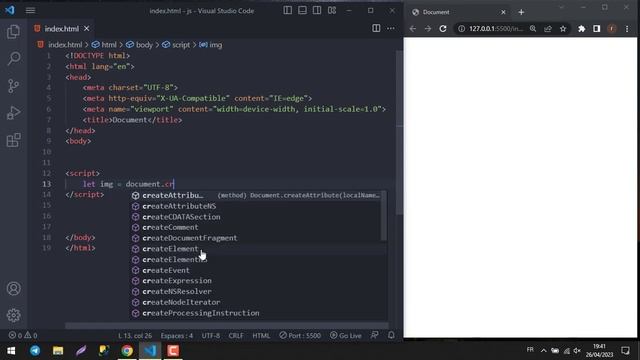This screenshot has width=640, height=360.
Task: Change language mode via HTML item
Action: coord(261,336)
